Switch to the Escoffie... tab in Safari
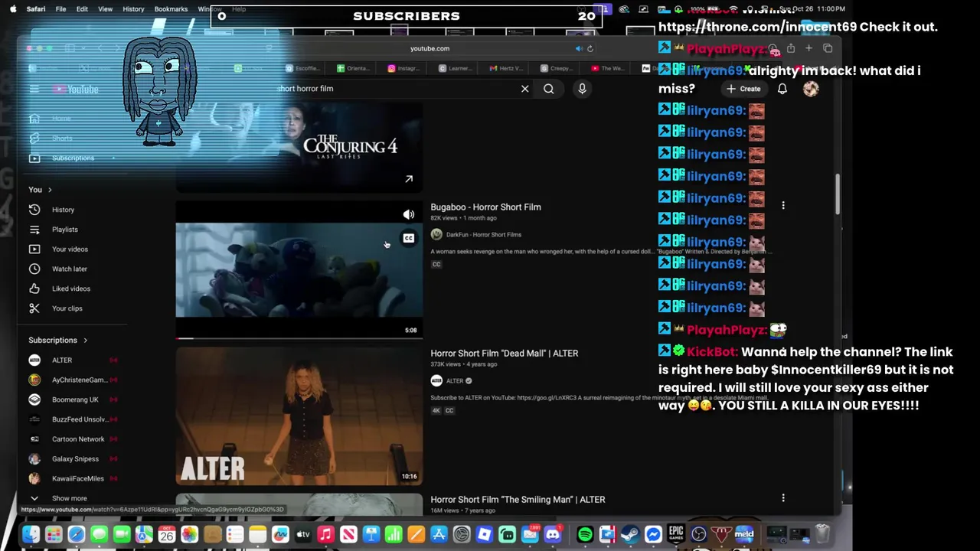Viewport: 980px width, 551px height. point(302,68)
